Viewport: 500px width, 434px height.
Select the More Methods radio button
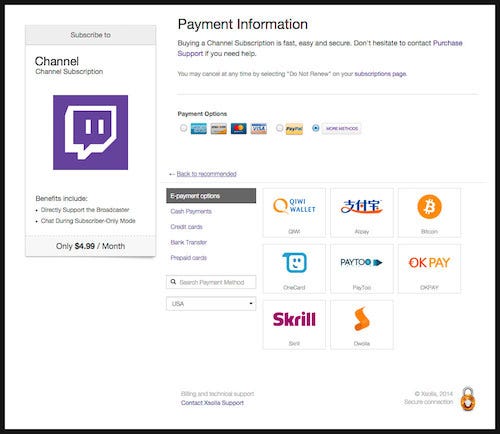[x=315, y=128]
